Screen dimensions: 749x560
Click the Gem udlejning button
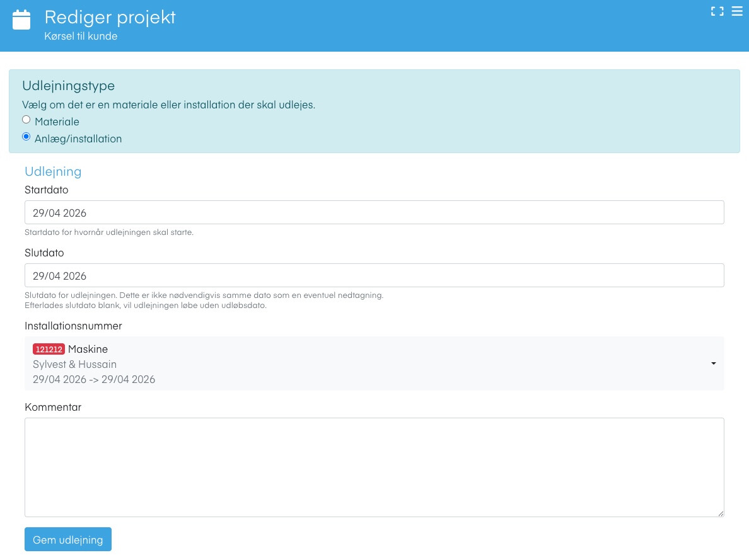click(68, 539)
